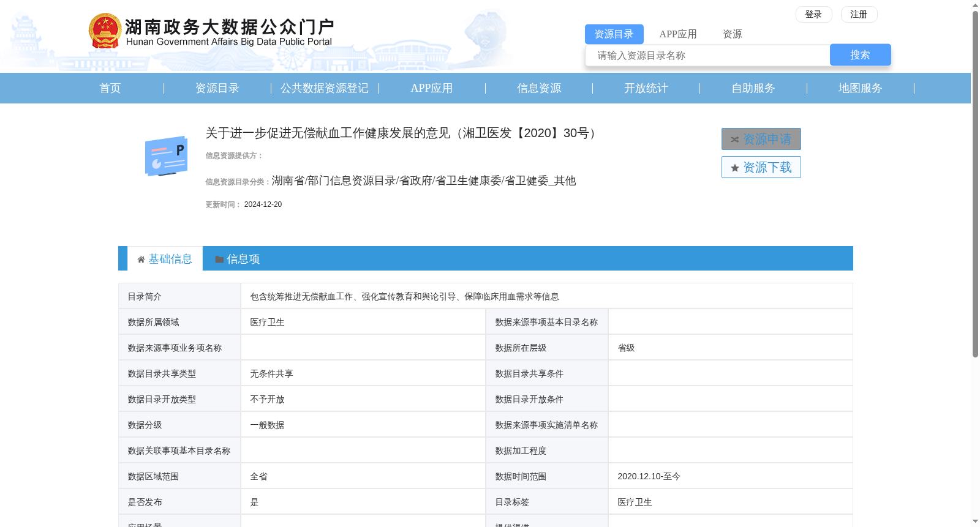Open 地图服务 navigation item
The width and height of the screenshot is (980, 527).
861,88
